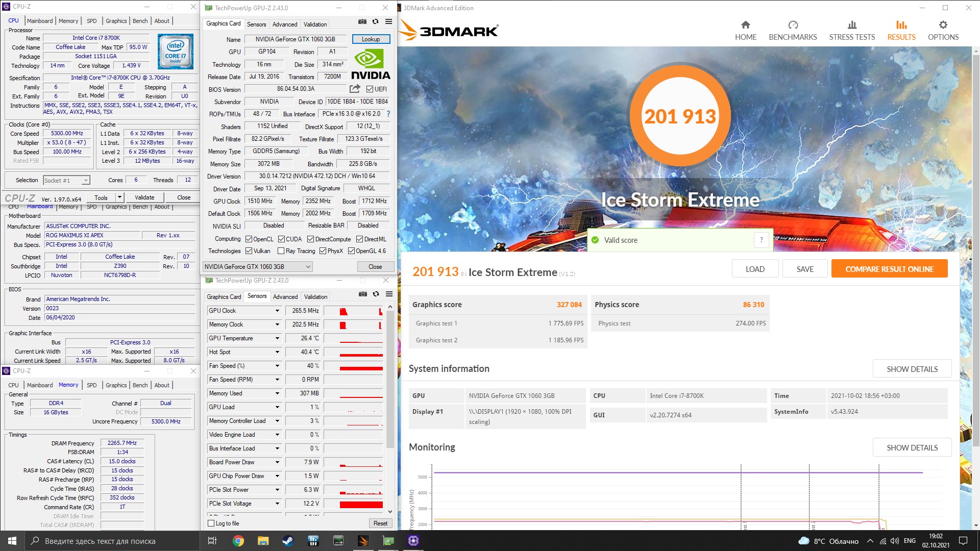Screen dimensions: 980x551
Task: Click the GPU-Z Sensors window refresh icon
Action: coord(376,294)
